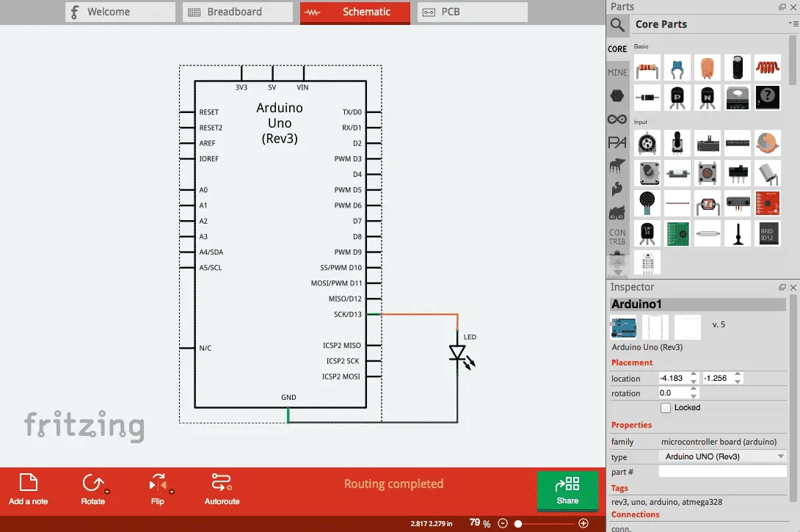Image resolution: width=800 pixels, height=532 pixels.
Task: Switch to the Breadboard tab
Action: coord(238,12)
